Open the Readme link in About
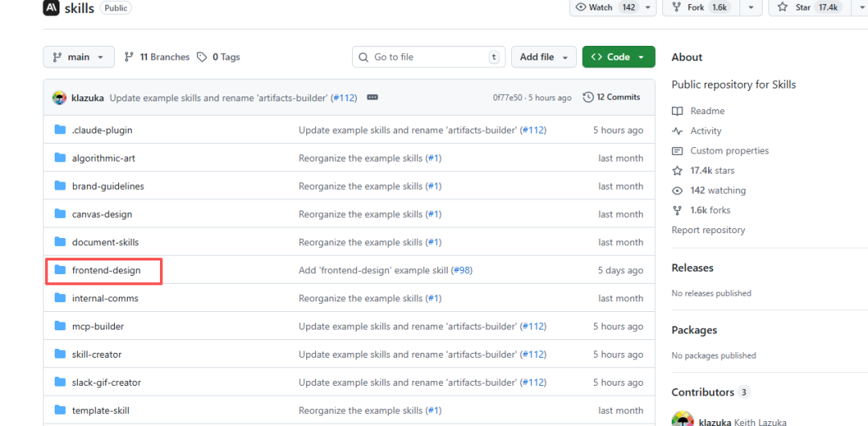 point(706,111)
